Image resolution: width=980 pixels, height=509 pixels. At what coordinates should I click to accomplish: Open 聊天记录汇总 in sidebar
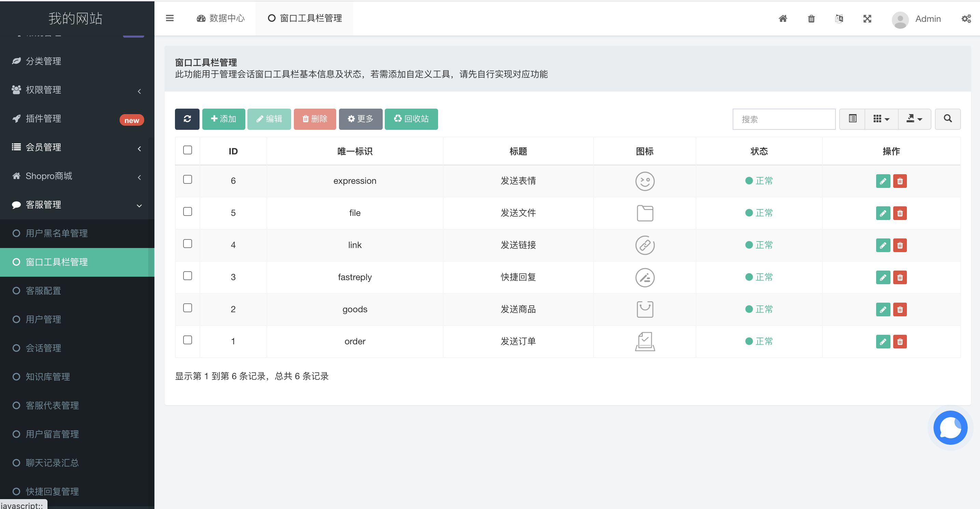tap(77, 463)
